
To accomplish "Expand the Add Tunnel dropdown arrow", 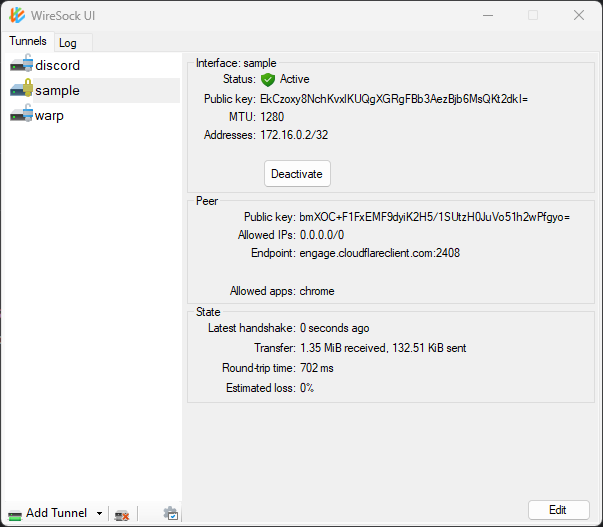I will (x=99, y=514).
